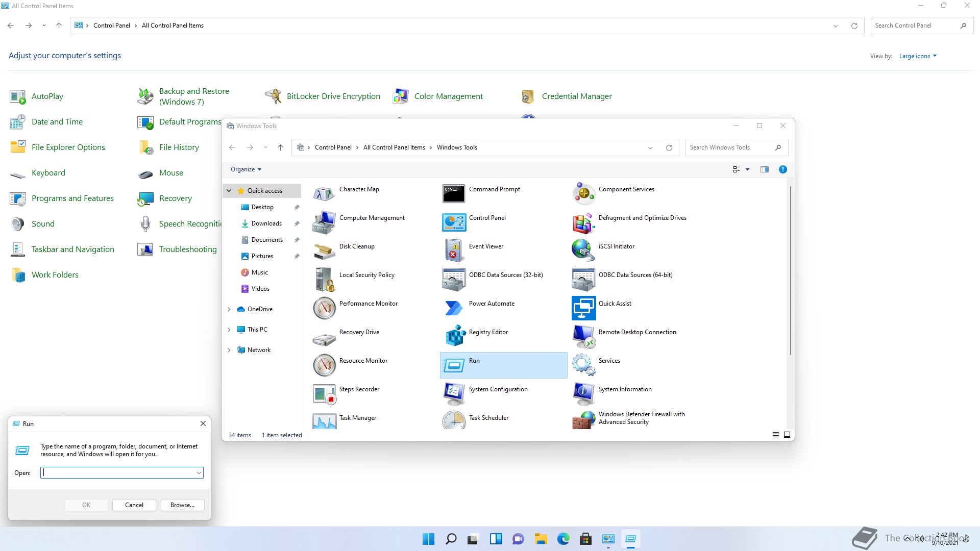Click Browse... in the Run dialog

pyautogui.click(x=182, y=505)
